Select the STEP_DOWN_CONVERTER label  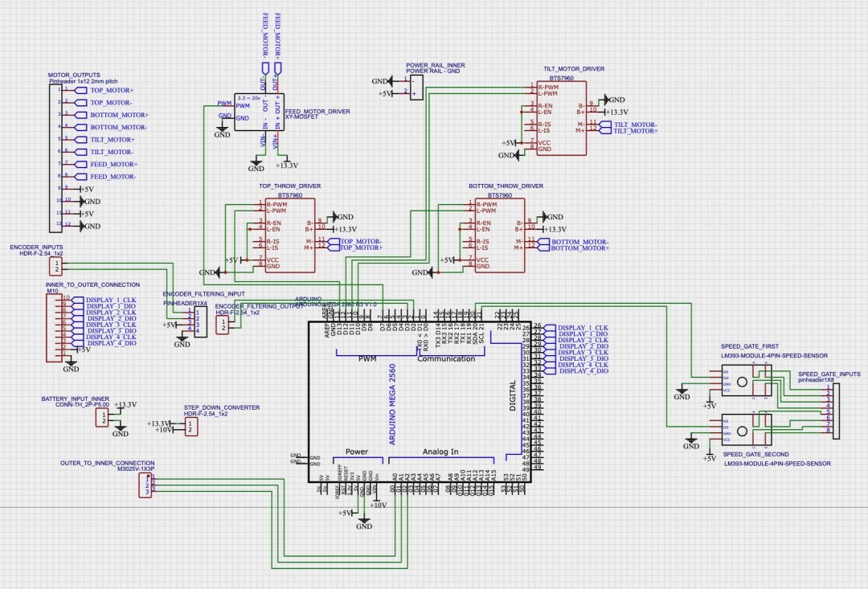pos(222,407)
